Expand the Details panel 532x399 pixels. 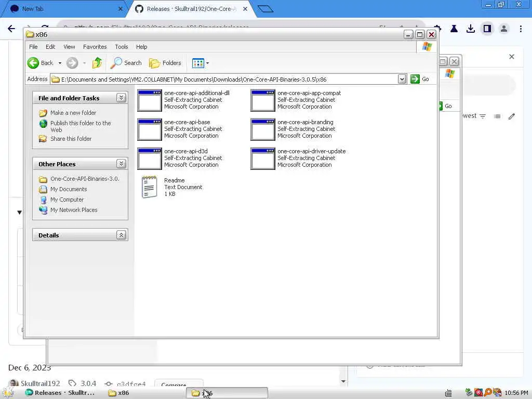(121, 235)
